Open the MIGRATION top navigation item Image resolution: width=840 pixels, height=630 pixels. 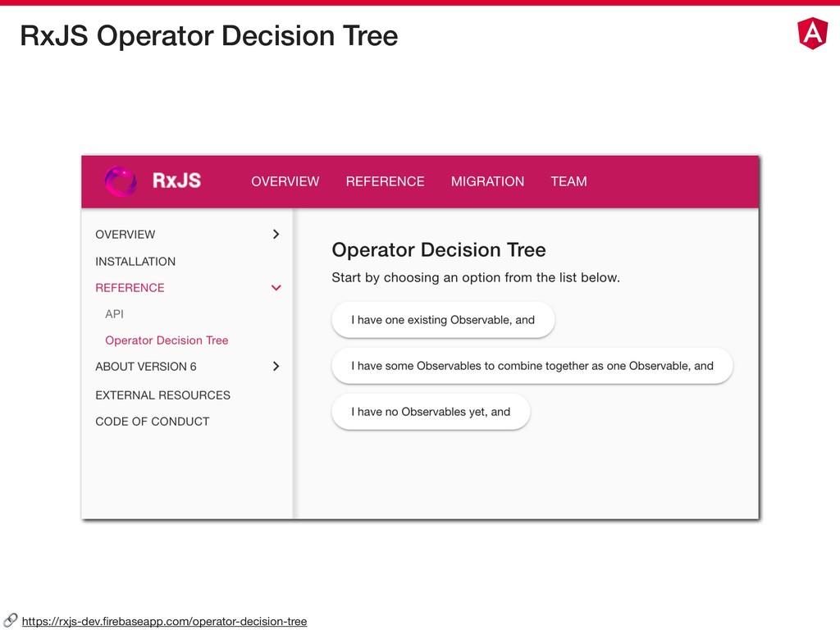coord(487,181)
